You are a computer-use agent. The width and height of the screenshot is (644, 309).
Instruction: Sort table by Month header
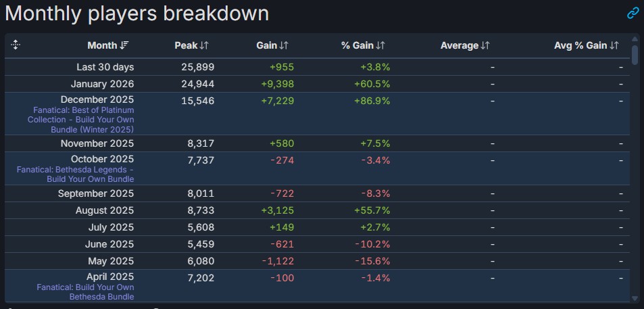click(102, 46)
